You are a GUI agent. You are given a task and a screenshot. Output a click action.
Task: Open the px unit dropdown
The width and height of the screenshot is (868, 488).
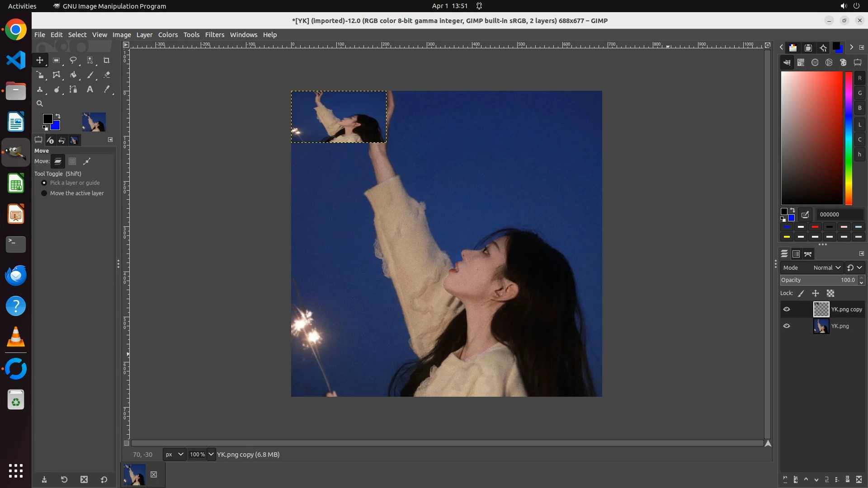175,455
